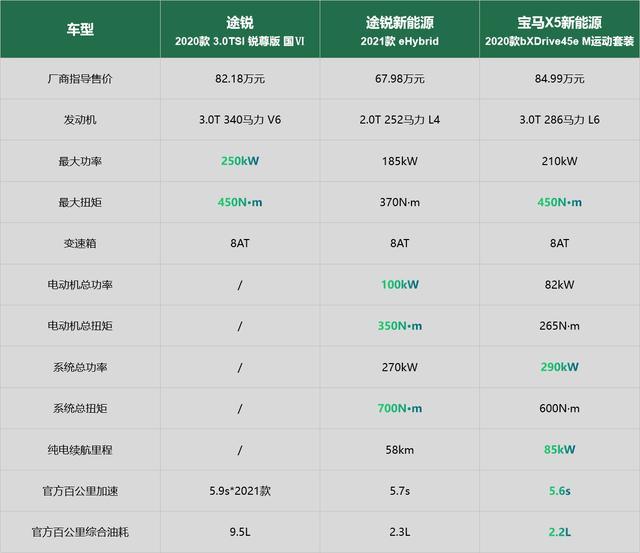Screen dimensions: 640x553
Task: Select 450N·m in the 途锐 column
Action: click(240, 202)
